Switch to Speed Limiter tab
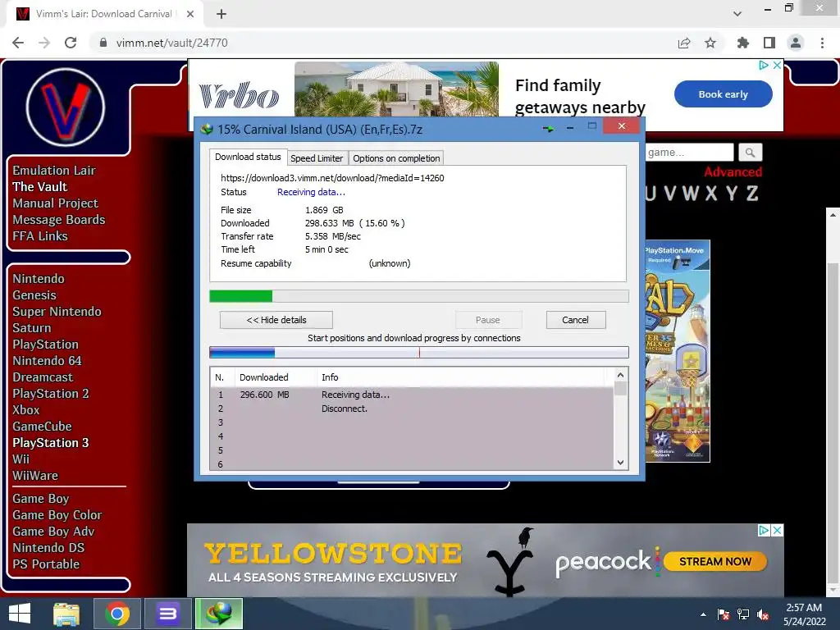Viewport: 840px width, 630px height. (x=317, y=158)
